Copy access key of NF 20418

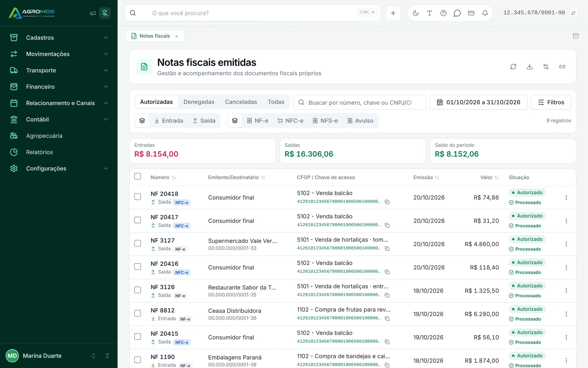click(387, 202)
